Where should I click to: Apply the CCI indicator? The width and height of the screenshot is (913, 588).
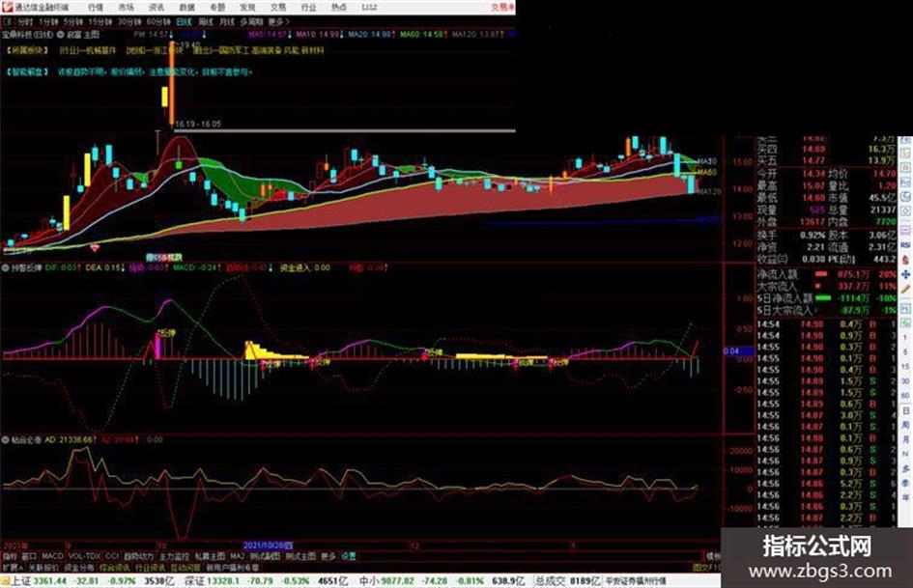click(x=112, y=556)
